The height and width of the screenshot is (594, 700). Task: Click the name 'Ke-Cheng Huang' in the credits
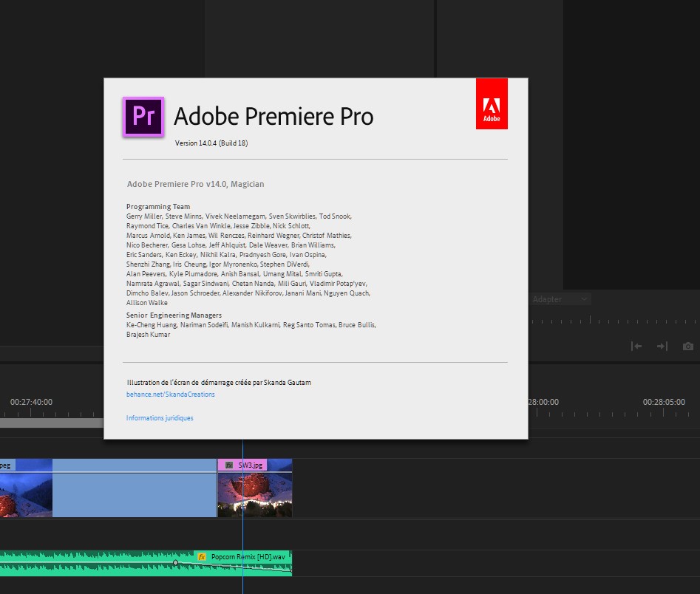[152, 325]
